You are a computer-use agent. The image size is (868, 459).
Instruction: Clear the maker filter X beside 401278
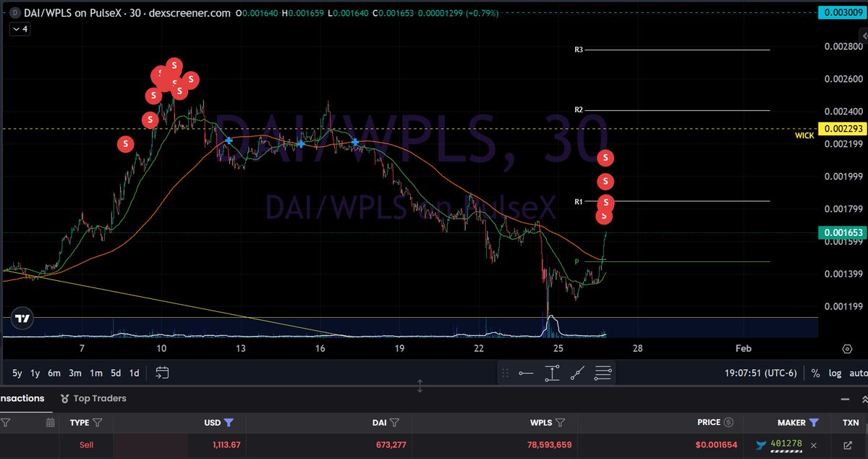pyautogui.click(x=813, y=445)
